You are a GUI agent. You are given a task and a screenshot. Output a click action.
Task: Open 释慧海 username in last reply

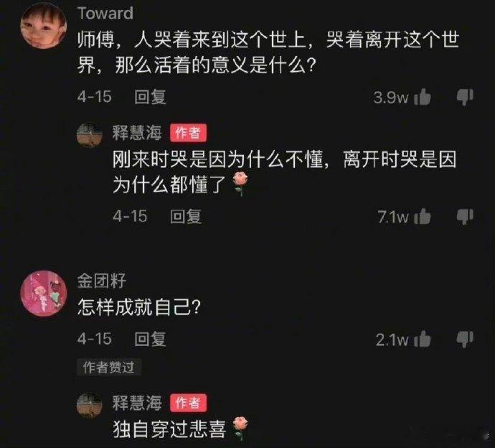(137, 403)
